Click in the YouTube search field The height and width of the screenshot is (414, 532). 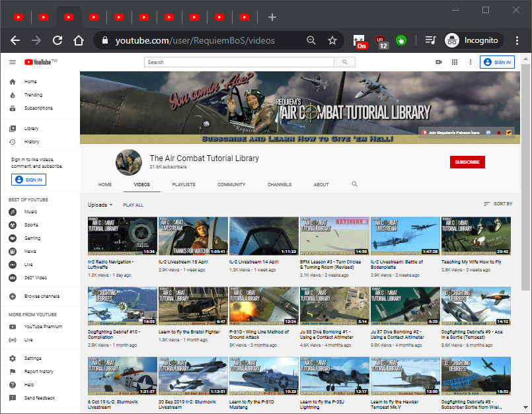239,62
